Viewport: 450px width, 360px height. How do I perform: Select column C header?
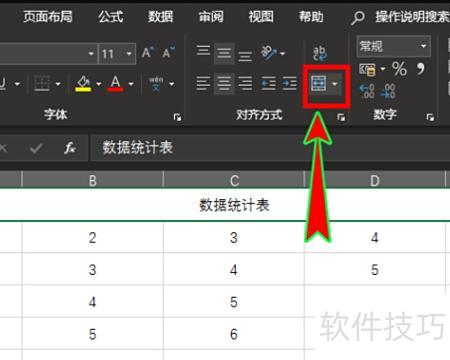(234, 180)
